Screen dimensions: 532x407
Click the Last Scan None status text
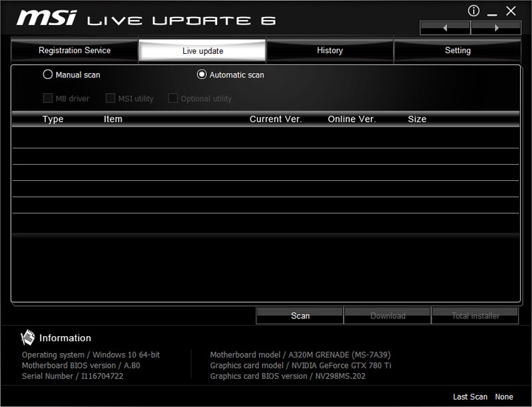point(482,397)
